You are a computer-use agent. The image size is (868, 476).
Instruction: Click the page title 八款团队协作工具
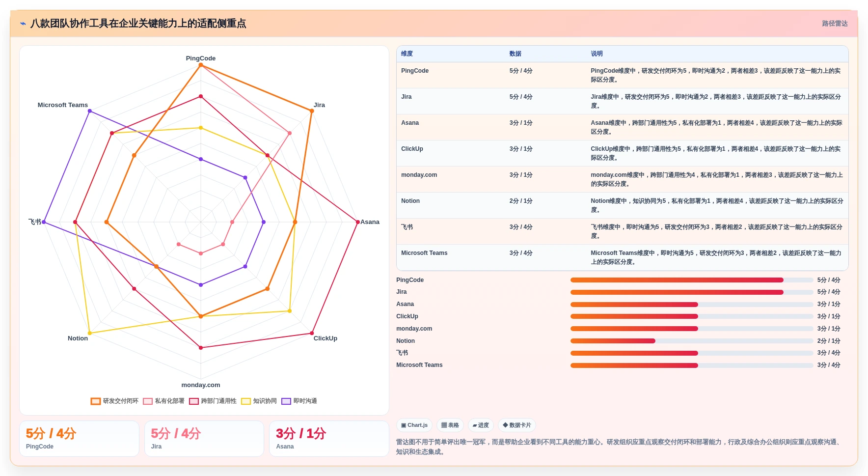pyautogui.click(x=138, y=24)
